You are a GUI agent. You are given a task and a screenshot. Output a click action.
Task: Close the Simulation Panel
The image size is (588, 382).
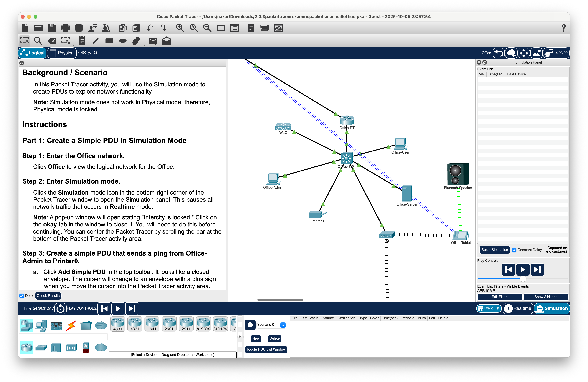coord(479,62)
